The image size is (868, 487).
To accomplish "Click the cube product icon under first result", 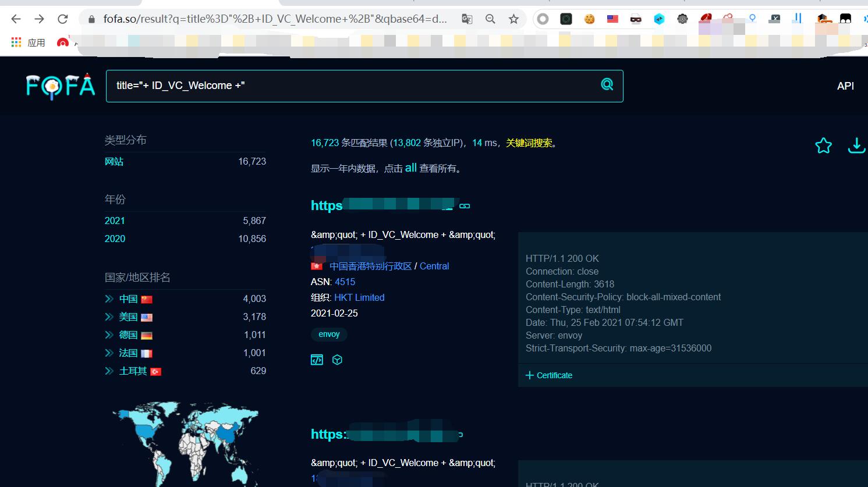I will 337,360.
